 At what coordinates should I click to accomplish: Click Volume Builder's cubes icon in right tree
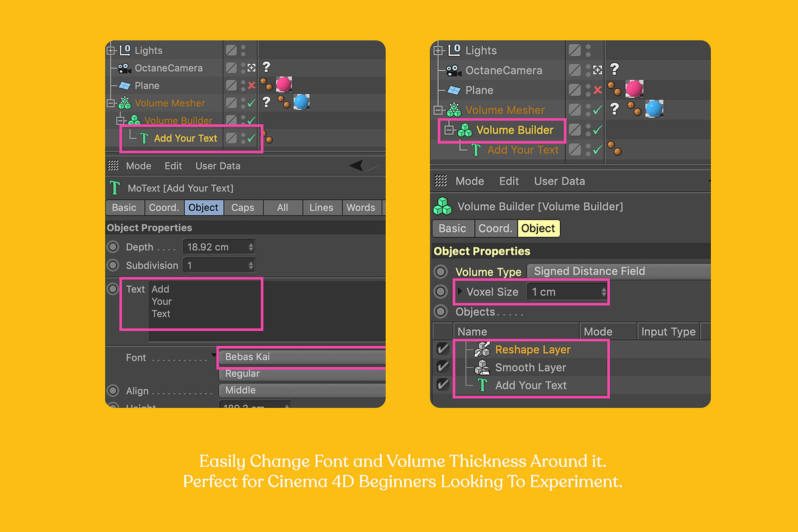pyautogui.click(x=465, y=130)
